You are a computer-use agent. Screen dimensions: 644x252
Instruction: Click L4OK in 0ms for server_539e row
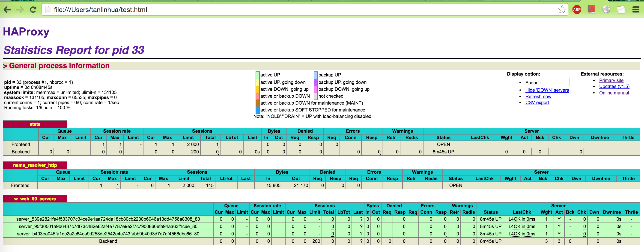point(522,219)
